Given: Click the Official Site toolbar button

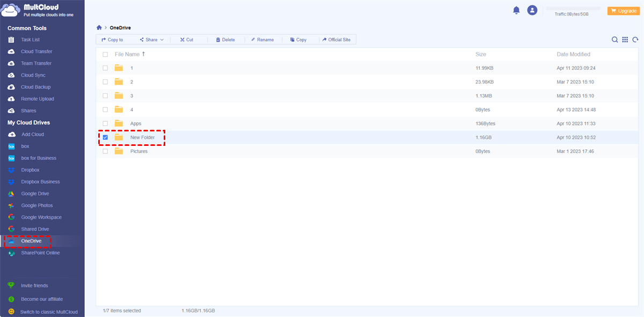Looking at the screenshot, I should (x=336, y=40).
